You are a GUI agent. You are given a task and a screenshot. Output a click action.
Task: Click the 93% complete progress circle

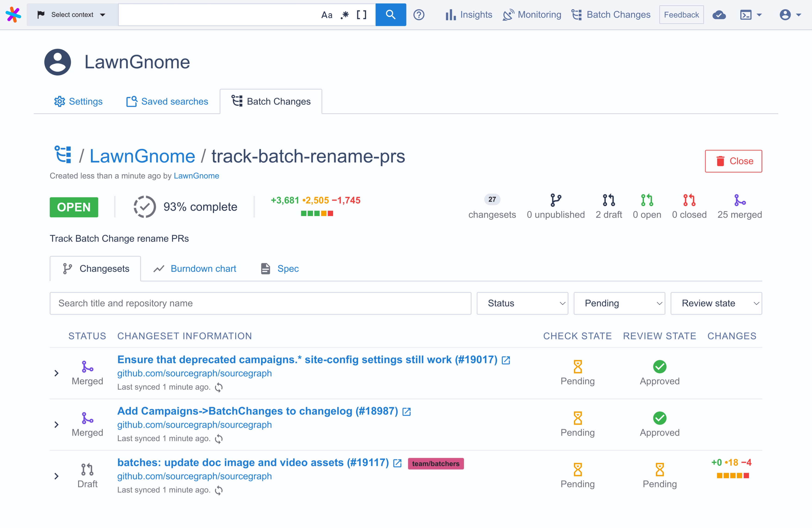[x=145, y=207]
